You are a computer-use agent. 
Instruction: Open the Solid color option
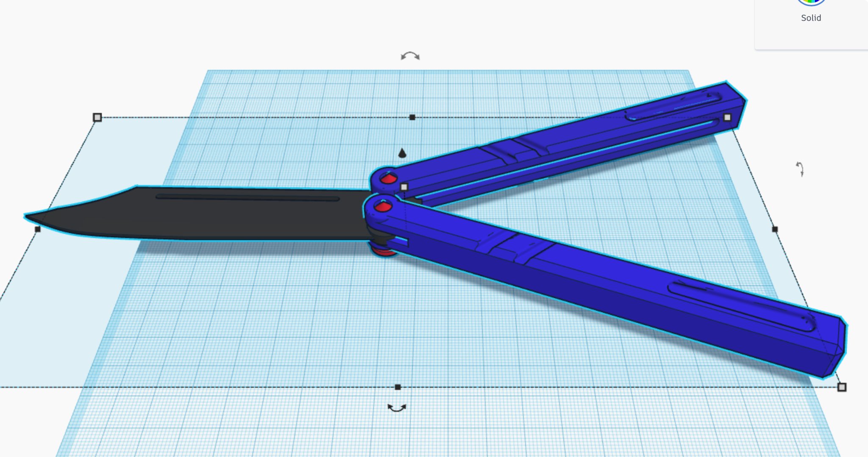coord(811,11)
